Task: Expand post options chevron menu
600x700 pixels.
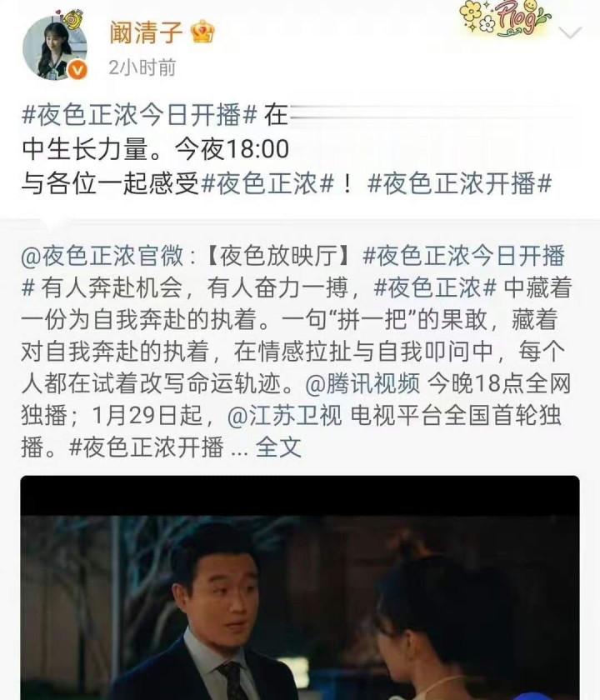Action: coord(570,32)
